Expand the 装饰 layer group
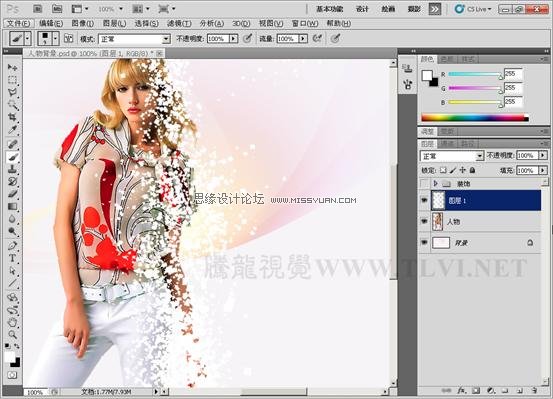The height and width of the screenshot is (399, 553). pyautogui.click(x=436, y=183)
